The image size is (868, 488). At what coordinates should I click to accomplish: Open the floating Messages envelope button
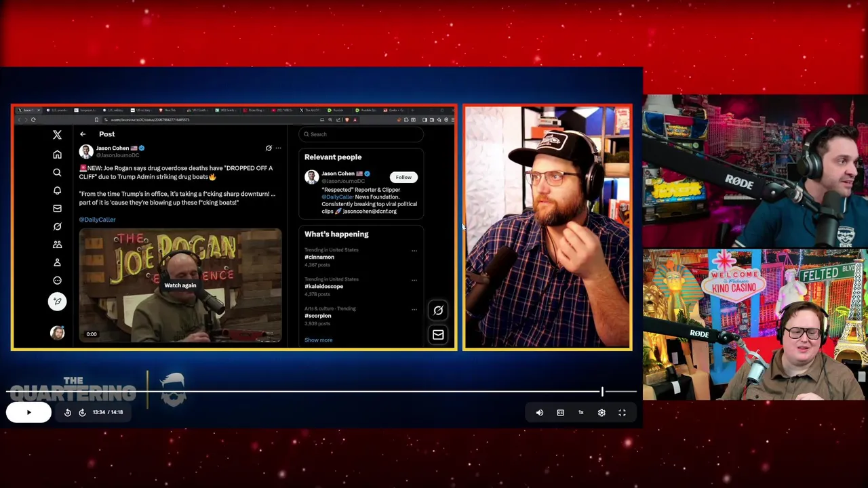pos(438,335)
